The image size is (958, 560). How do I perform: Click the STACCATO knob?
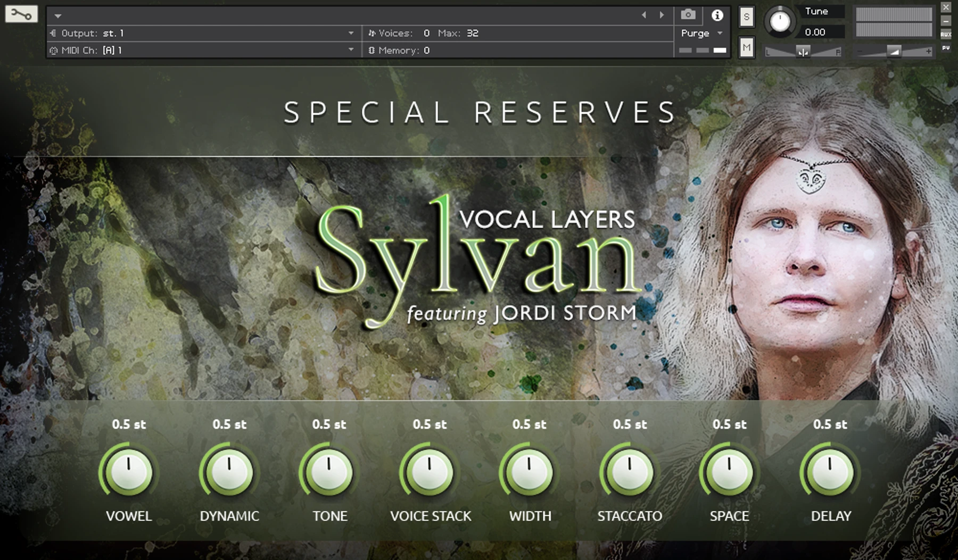coord(630,471)
